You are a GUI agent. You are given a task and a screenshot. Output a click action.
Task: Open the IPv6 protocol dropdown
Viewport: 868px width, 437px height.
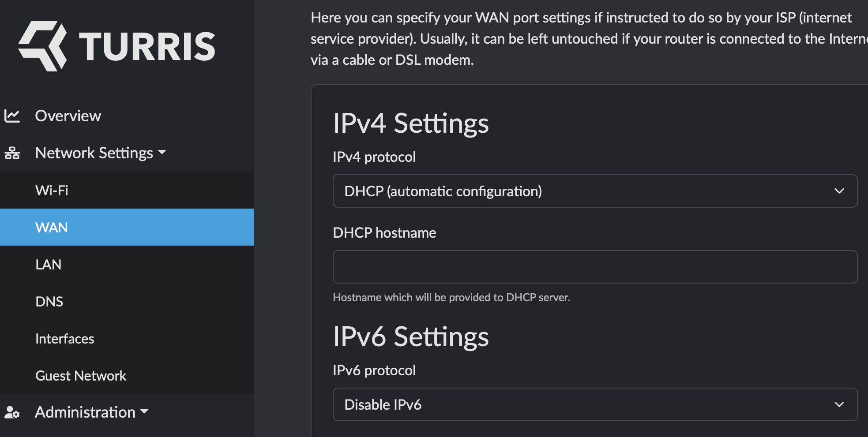(595, 404)
